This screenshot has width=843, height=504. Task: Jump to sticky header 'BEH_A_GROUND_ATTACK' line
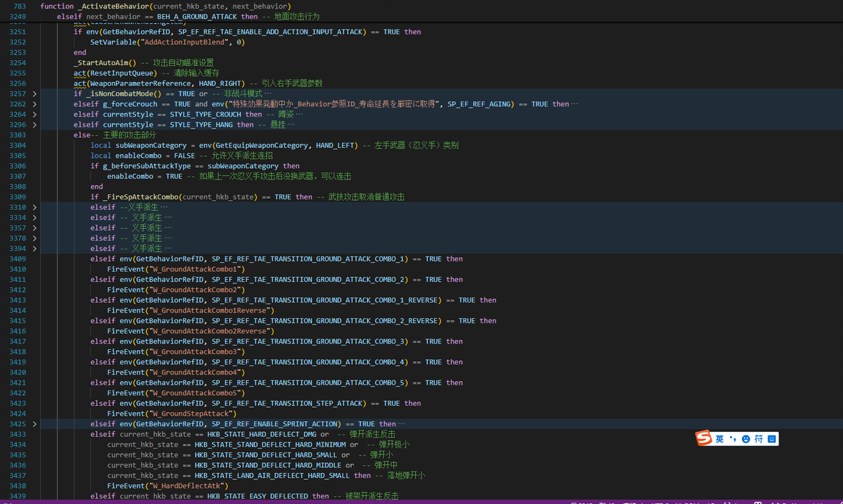[x=188, y=17]
